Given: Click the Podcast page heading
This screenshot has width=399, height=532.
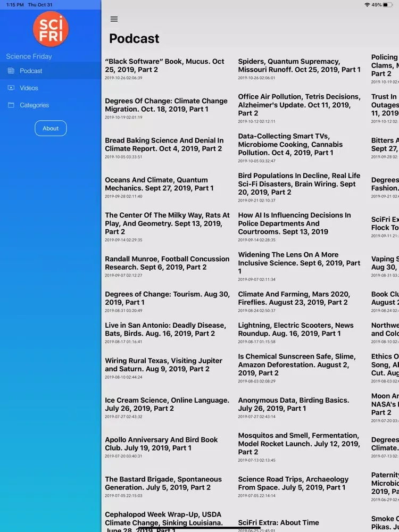Looking at the screenshot, I should pos(134,38).
